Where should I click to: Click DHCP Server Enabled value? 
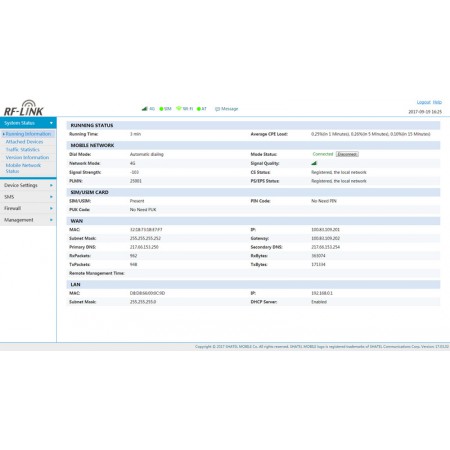pyautogui.click(x=319, y=302)
